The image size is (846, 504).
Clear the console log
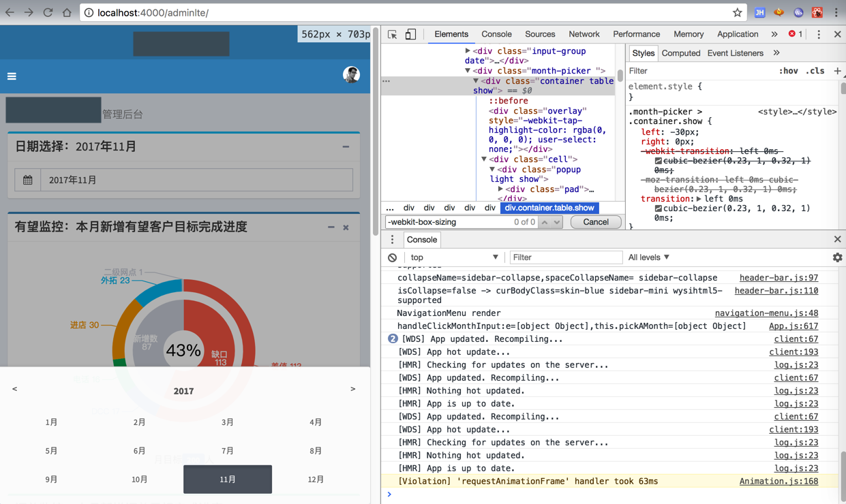(392, 257)
